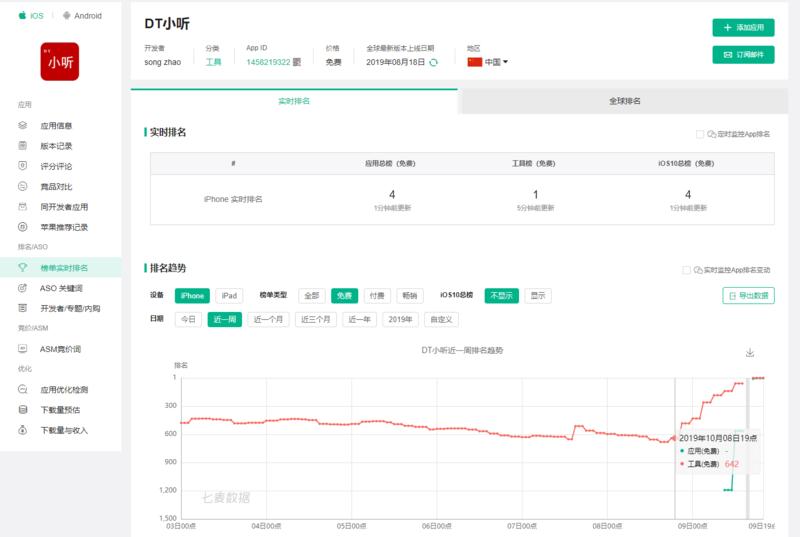Click 添加应用 button

(x=743, y=28)
